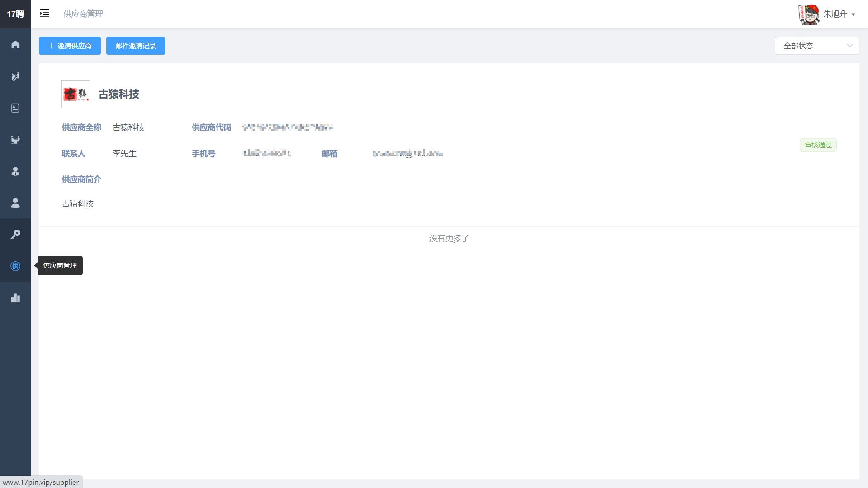Click the 17聘 logo
The image size is (868, 488).
15,14
